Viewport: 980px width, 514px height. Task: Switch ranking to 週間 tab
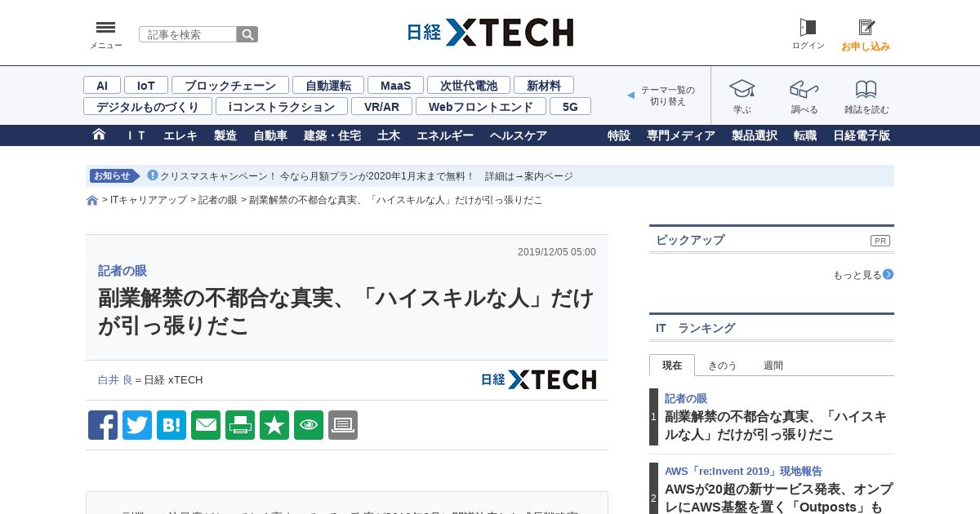tap(773, 365)
